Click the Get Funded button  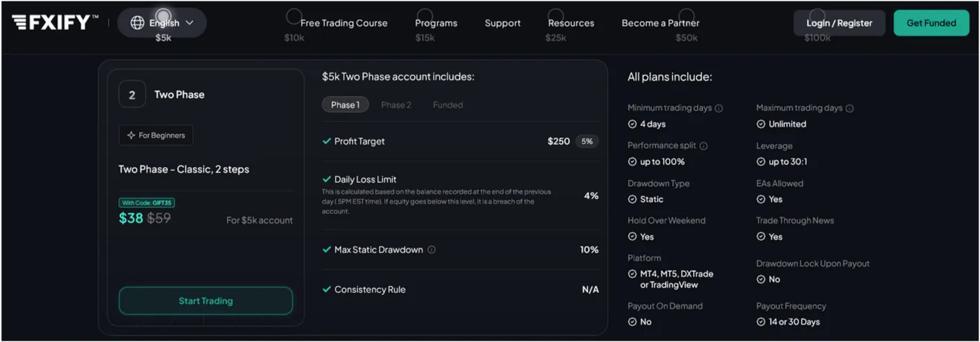click(932, 23)
